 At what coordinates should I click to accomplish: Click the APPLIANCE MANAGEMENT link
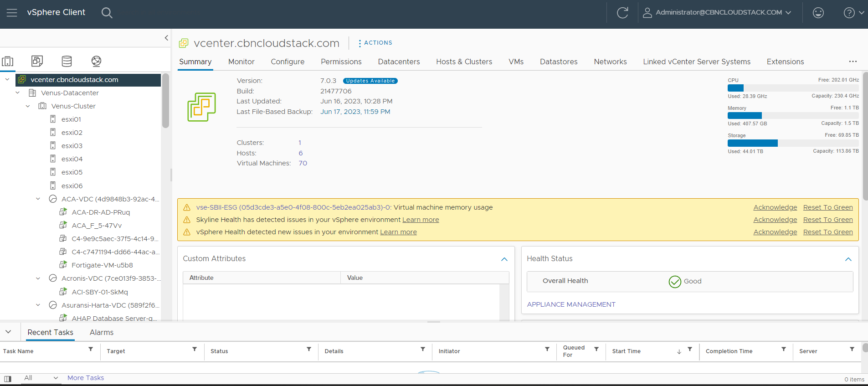point(571,304)
